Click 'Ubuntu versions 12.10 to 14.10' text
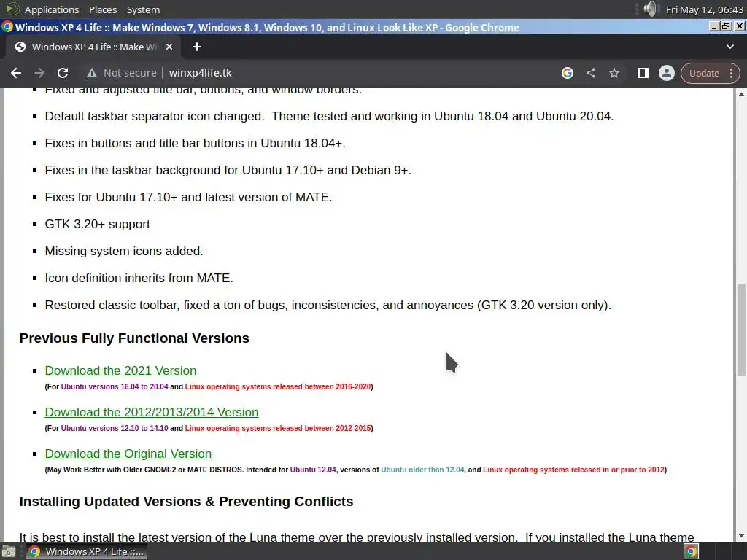 tap(115, 428)
